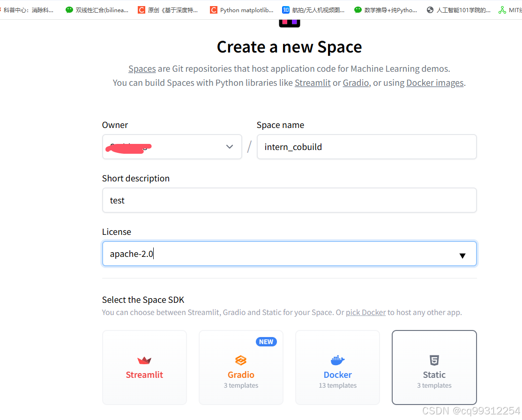Select the Streamlit SDK card
Image resolution: width=522 pixels, height=420 pixels.
[x=144, y=367]
